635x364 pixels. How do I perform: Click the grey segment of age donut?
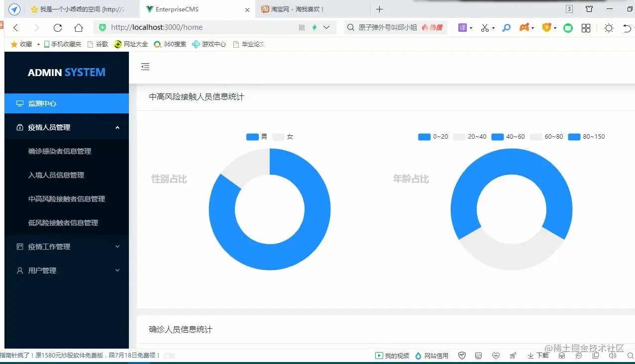(512, 257)
